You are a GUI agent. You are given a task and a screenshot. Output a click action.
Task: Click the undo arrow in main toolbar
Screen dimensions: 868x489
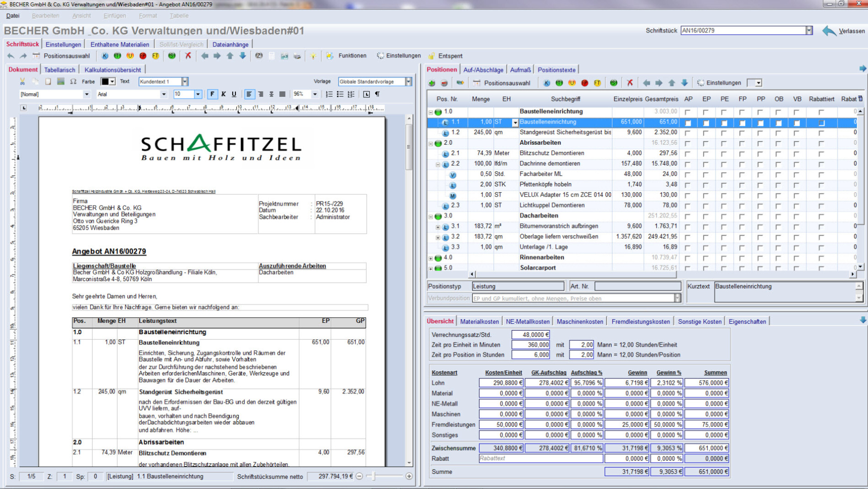[11, 56]
